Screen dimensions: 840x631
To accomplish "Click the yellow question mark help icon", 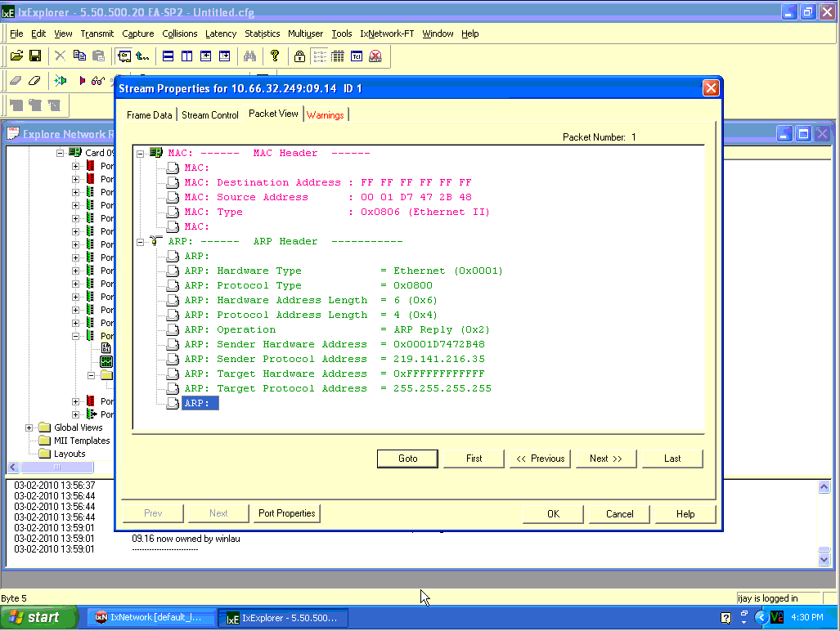I will (x=275, y=56).
